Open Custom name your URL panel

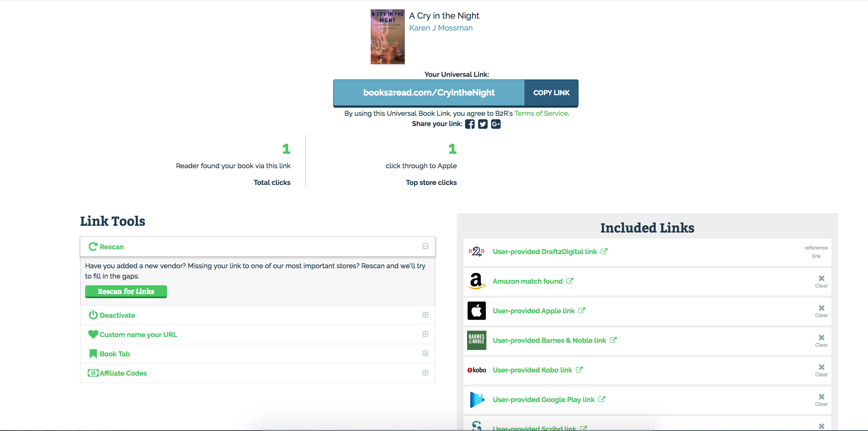(x=138, y=335)
